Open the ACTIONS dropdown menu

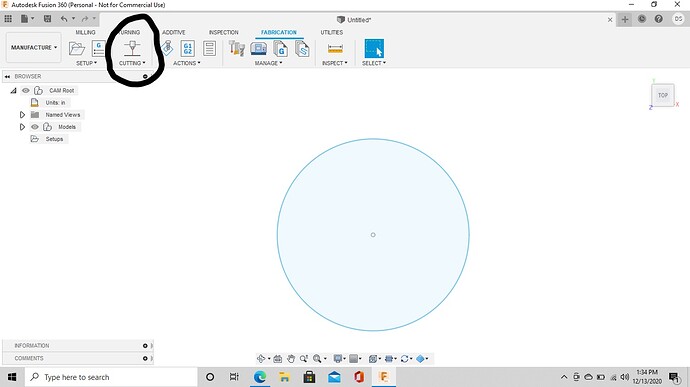coord(187,63)
